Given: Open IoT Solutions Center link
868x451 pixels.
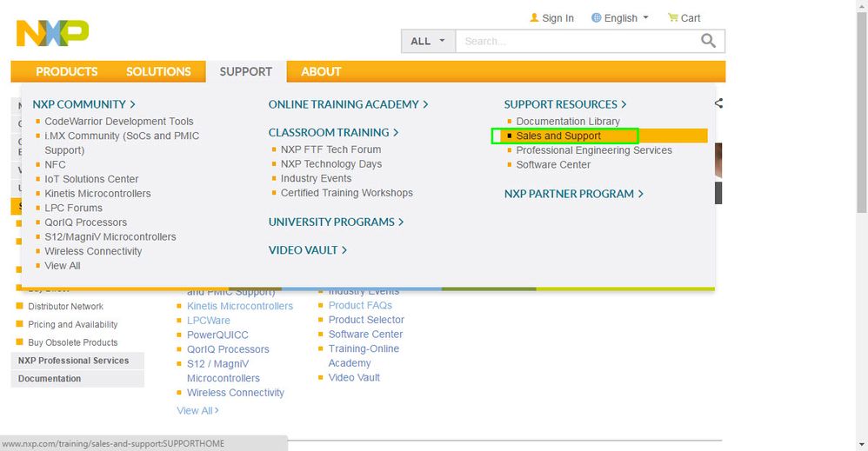Looking at the screenshot, I should click(x=91, y=179).
